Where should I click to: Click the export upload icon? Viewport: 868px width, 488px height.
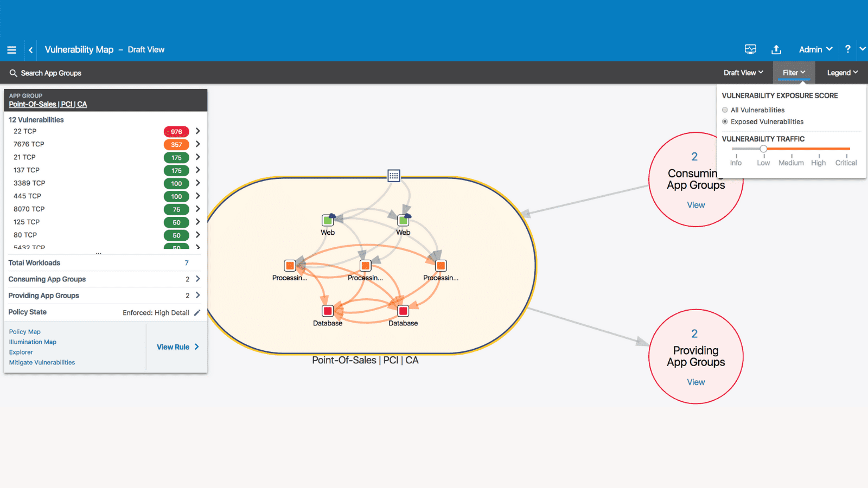(776, 49)
